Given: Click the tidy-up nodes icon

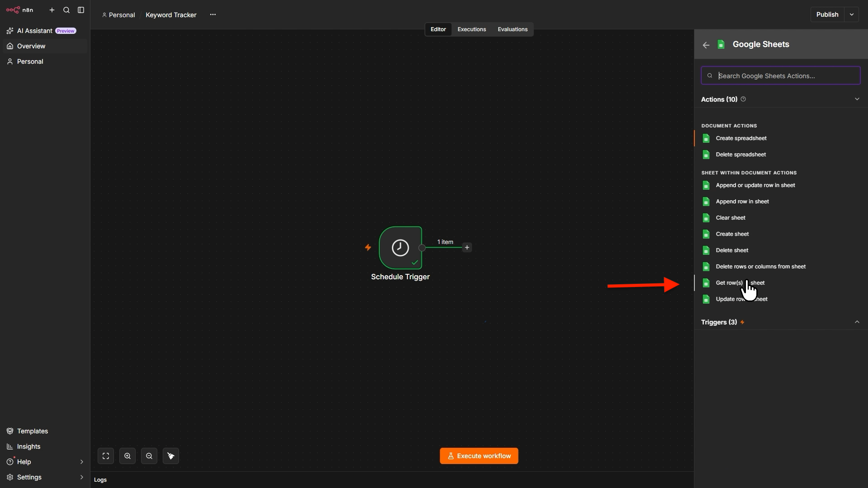Looking at the screenshot, I should pos(171,456).
